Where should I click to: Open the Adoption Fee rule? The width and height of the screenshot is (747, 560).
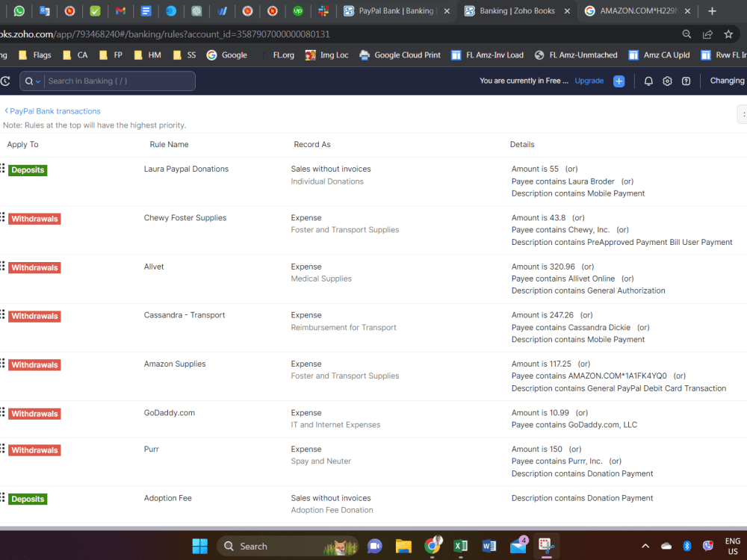click(x=167, y=498)
